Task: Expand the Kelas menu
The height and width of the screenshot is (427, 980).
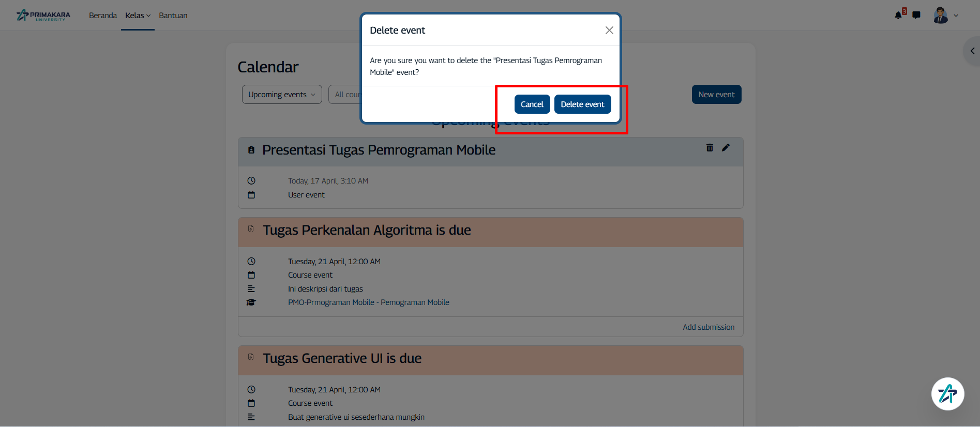Action: pyautogui.click(x=138, y=16)
